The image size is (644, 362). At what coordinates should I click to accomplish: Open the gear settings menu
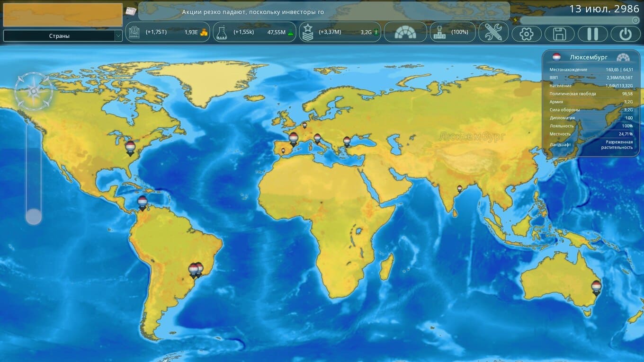coord(526,34)
